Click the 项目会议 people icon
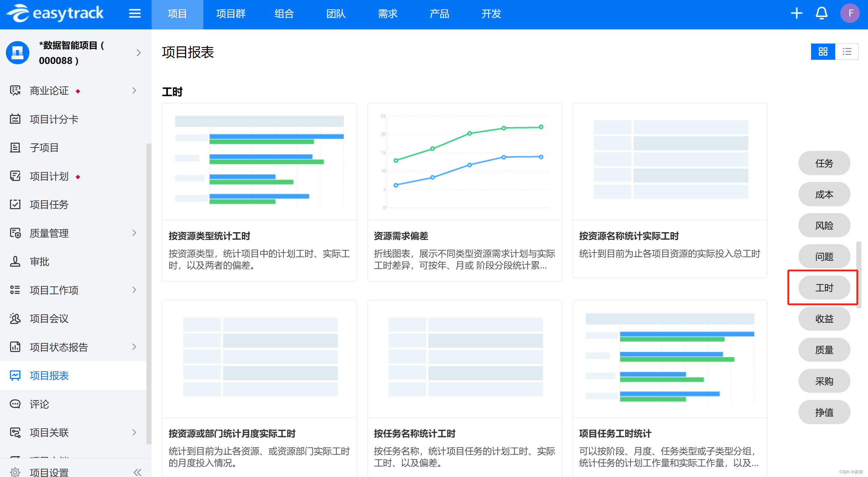The image size is (868, 477). coord(15,318)
